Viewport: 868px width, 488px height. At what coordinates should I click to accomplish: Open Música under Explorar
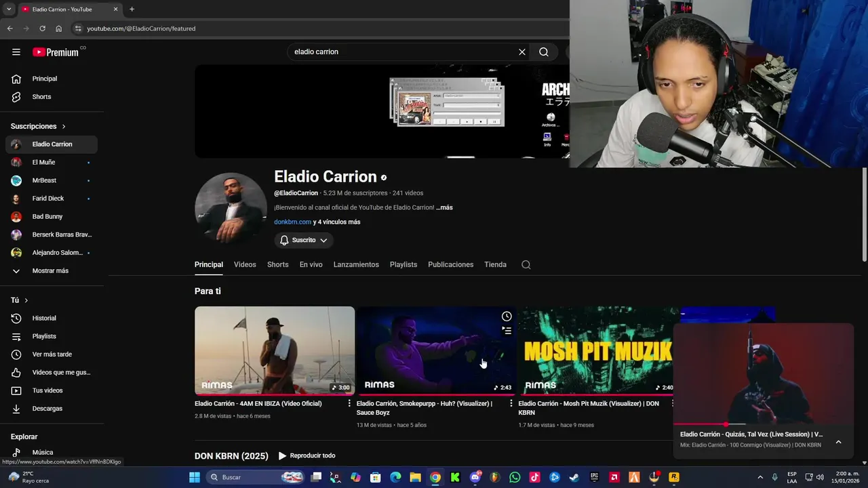click(x=52, y=452)
